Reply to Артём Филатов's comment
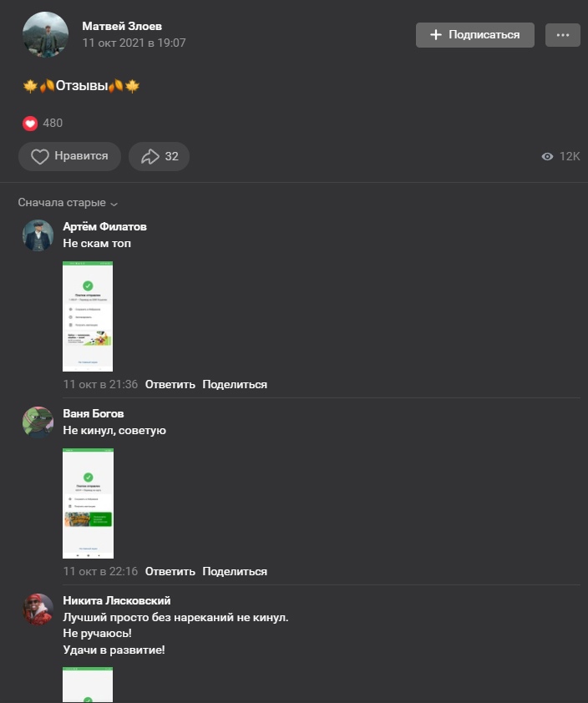The width and height of the screenshot is (588, 703). [x=170, y=385]
